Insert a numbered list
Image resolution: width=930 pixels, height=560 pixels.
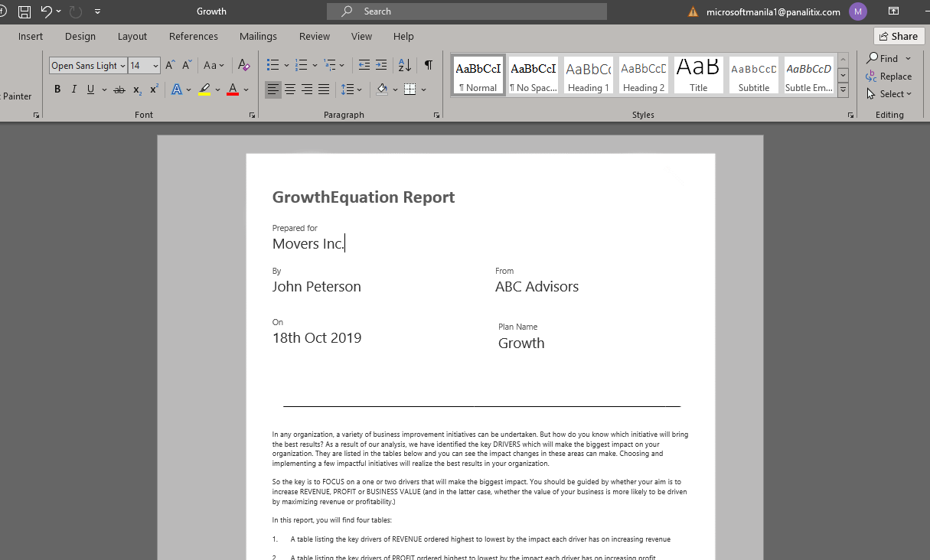302,66
